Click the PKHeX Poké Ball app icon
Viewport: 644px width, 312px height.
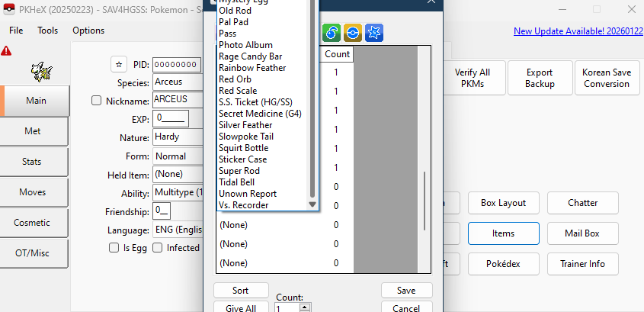8,9
